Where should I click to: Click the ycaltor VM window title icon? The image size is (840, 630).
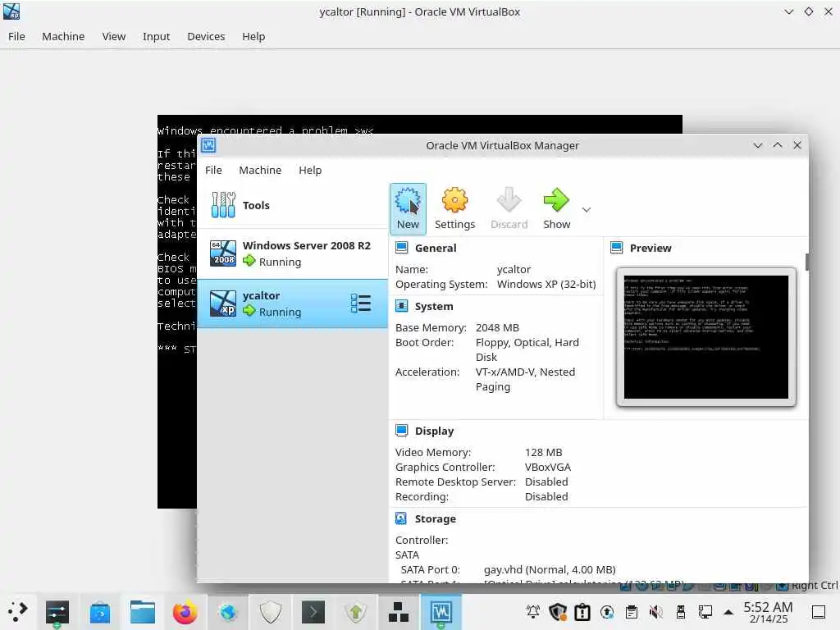coord(11,11)
